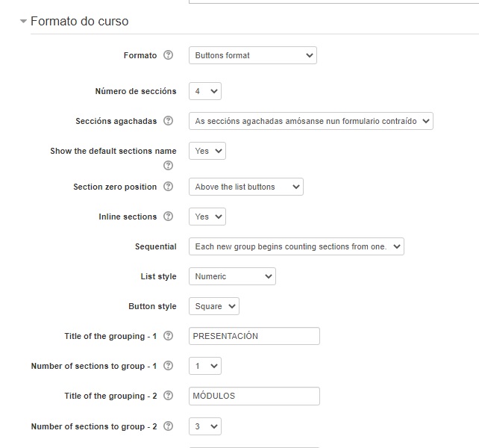Click the MÓDULOS title input field
The width and height of the screenshot is (479, 448).
[x=254, y=396]
